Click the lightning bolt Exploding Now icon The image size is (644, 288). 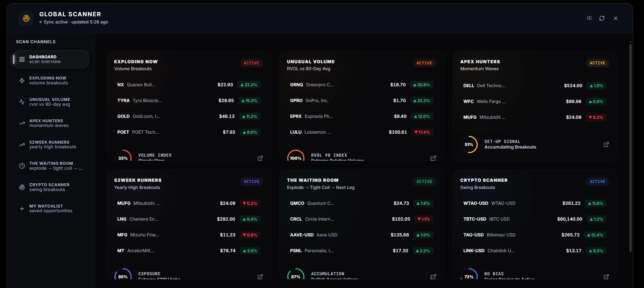[x=22, y=81]
